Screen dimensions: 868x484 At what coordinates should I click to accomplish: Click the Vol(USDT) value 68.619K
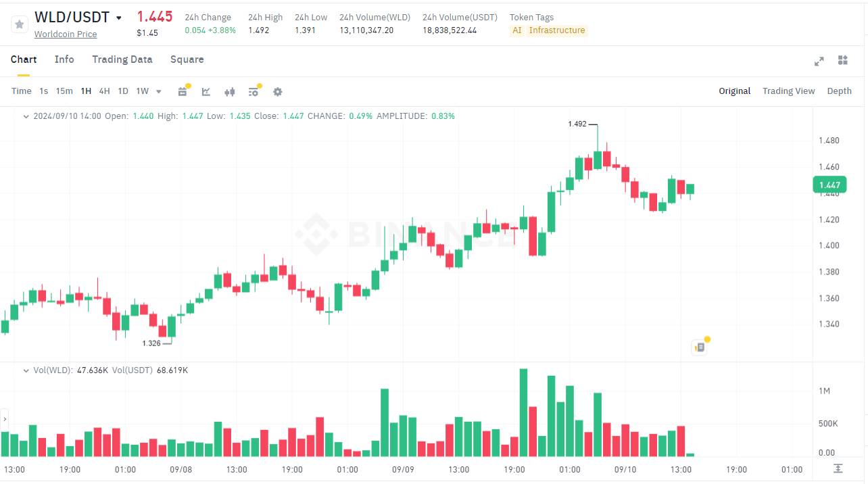click(172, 370)
